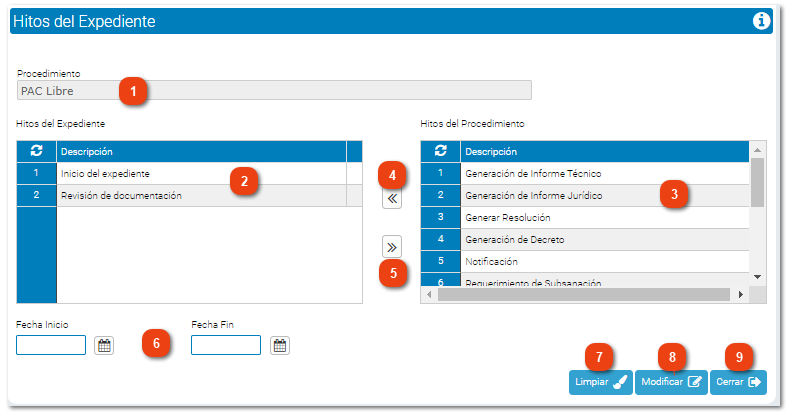Click row number 3 in procedimiento table
This screenshot has width=789, height=415.
tap(440, 217)
